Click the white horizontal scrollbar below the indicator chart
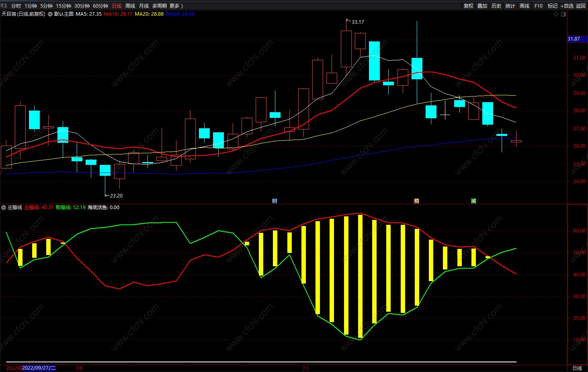The height and width of the screenshot is (372, 588). (x=261, y=362)
